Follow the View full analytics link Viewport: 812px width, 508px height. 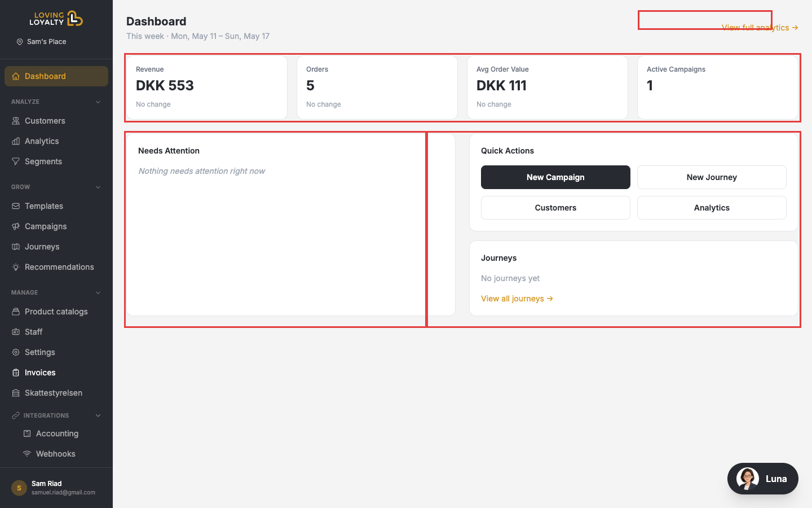[x=760, y=28]
